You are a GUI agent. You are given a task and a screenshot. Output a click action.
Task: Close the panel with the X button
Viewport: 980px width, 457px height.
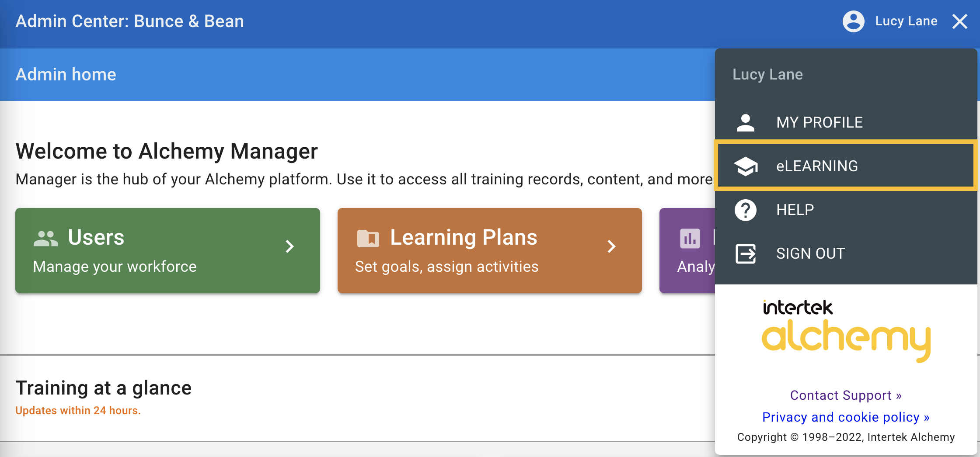point(960,21)
